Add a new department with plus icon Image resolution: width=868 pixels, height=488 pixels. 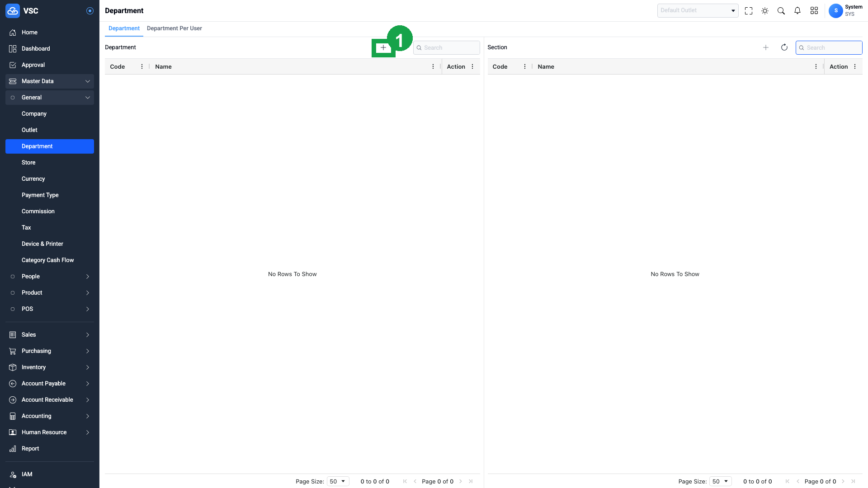pos(383,48)
